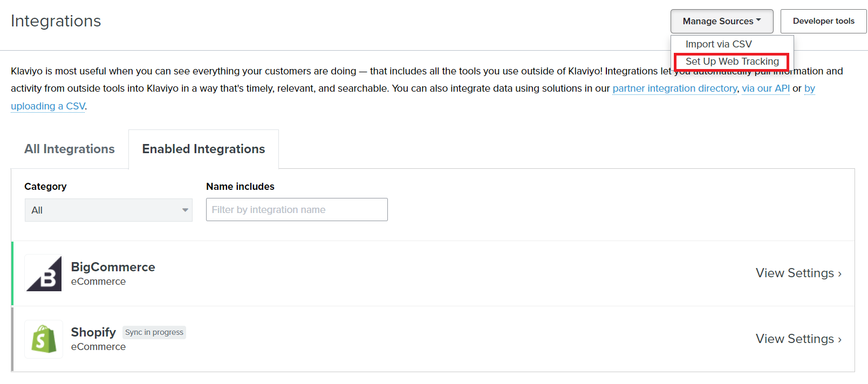Viewport: 868px width, 384px height.
Task: Open the partner integration directory link
Action: tap(675, 88)
